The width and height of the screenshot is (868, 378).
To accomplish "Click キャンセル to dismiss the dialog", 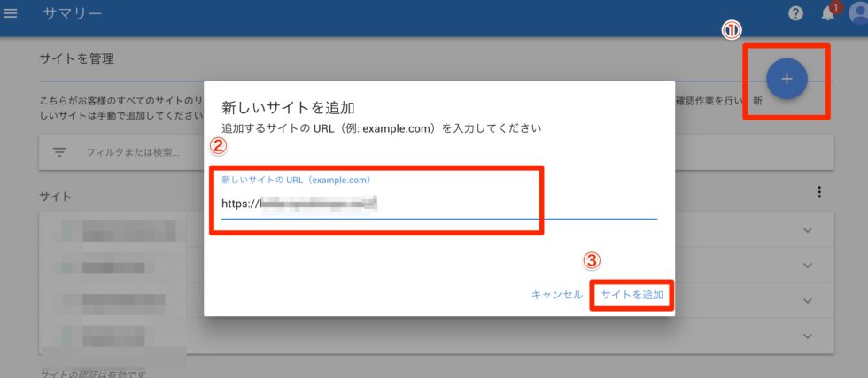I will coord(556,295).
